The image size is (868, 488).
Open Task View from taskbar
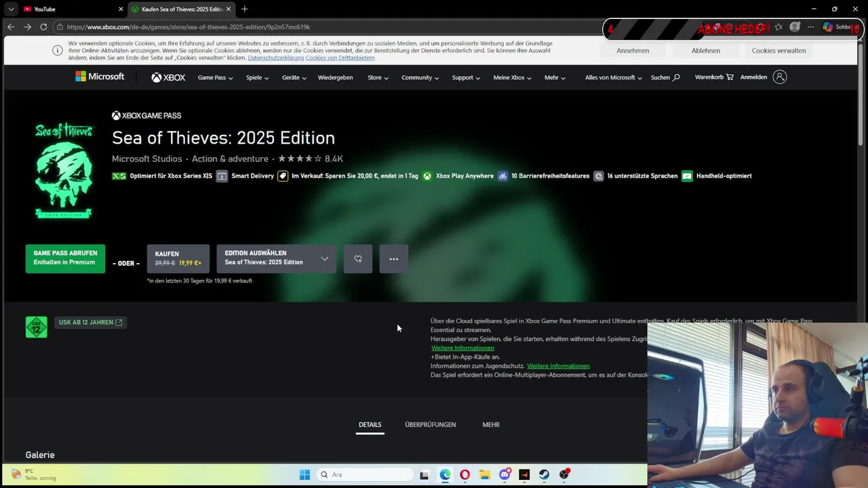[x=424, y=475]
